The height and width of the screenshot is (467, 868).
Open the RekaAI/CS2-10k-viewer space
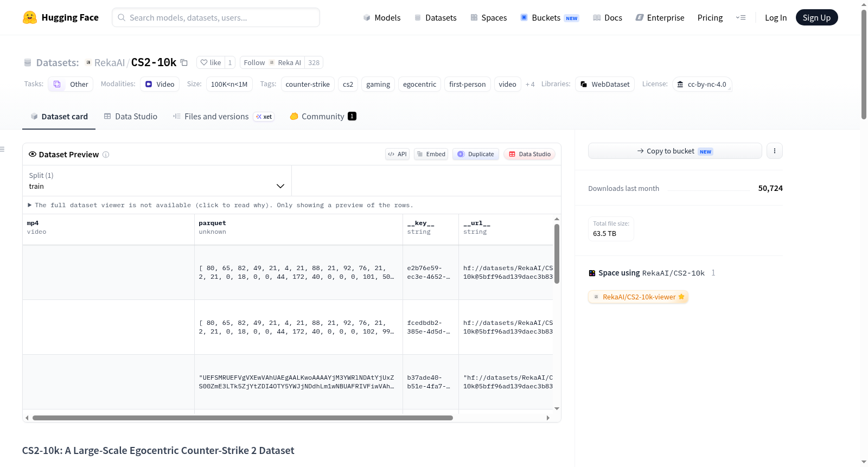click(x=638, y=297)
